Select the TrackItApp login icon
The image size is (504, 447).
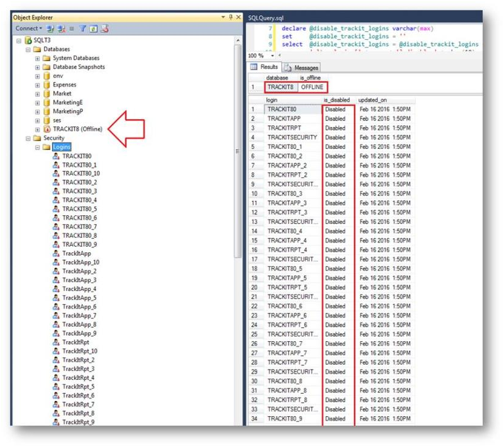point(56,253)
